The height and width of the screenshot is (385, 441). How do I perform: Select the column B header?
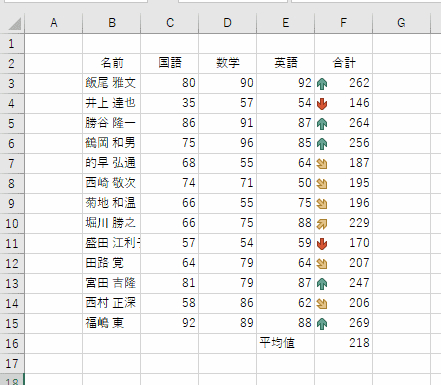point(112,23)
